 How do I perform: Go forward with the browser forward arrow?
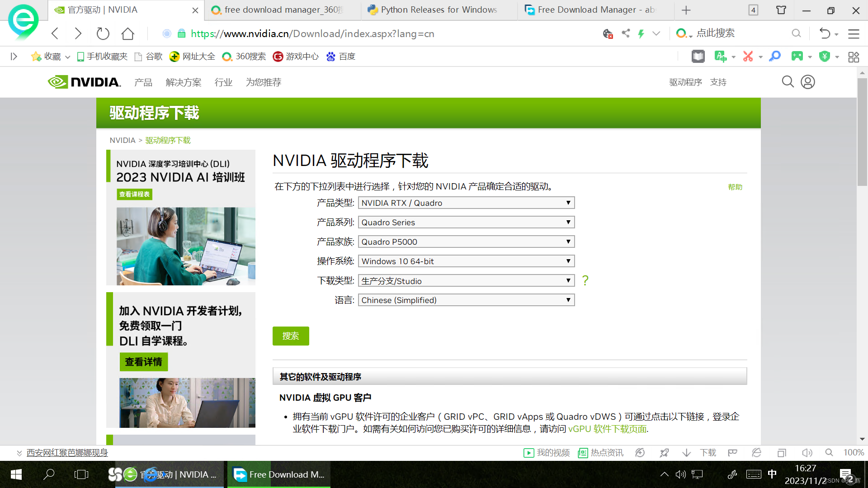click(x=78, y=33)
